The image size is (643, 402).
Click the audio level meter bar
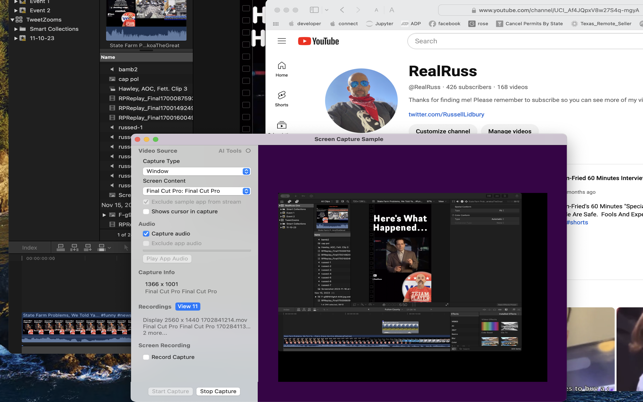(x=196, y=250)
